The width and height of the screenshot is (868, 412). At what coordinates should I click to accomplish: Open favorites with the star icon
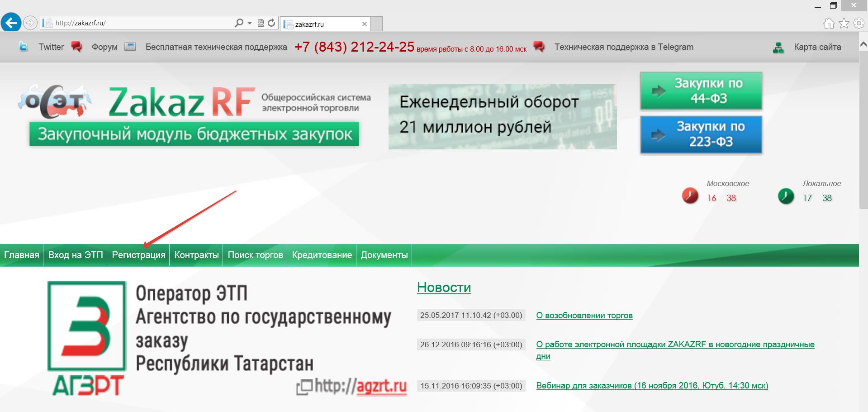pos(844,24)
